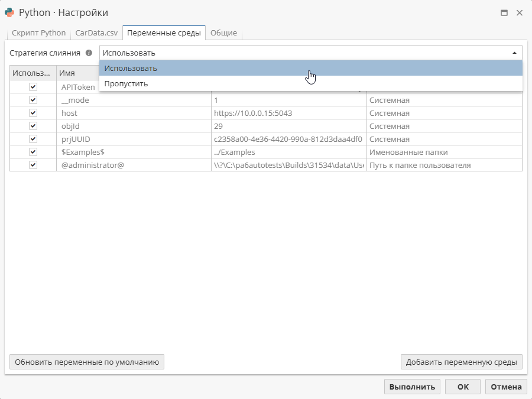
Task: Run the script with Выполнить
Action: click(412, 386)
